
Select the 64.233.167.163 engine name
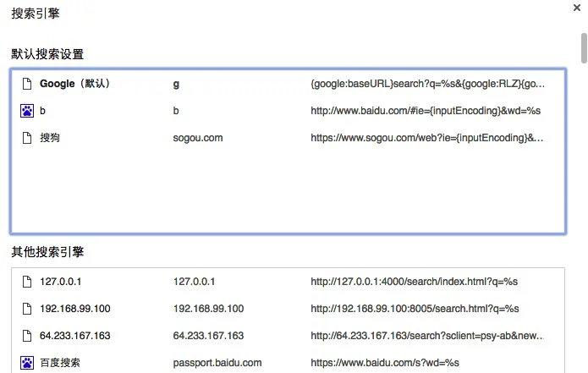click(x=75, y=336)
